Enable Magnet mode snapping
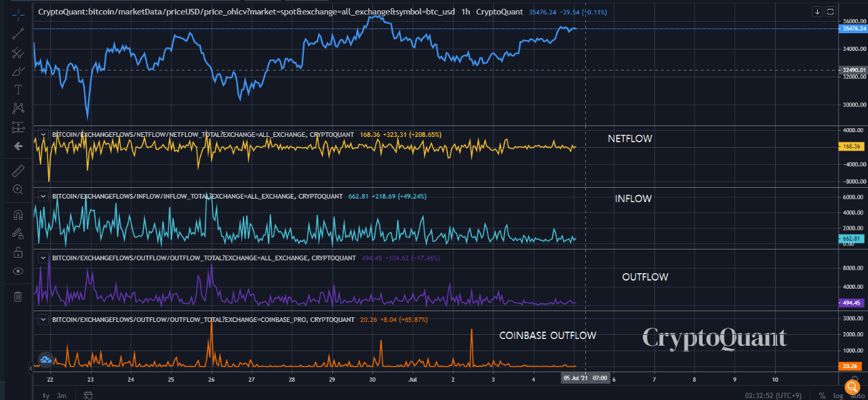This screenshot has height=400, width=868. click(18, 214)
